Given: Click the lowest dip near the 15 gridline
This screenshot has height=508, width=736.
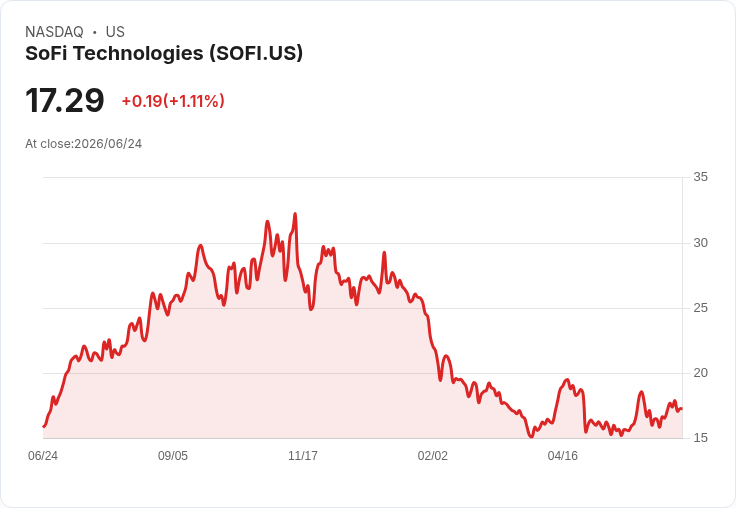Looking at the screenshot, I should (x=531, y=436).
